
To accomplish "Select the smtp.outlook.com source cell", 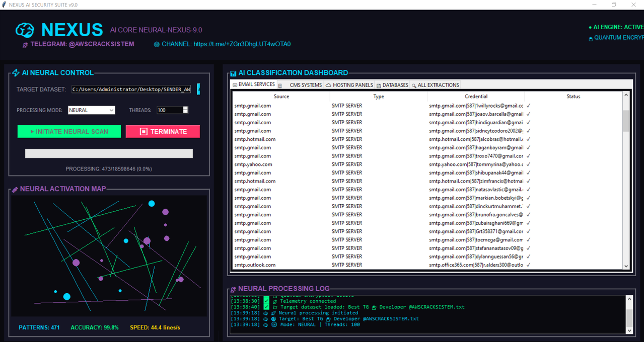I will pos(255,265).
